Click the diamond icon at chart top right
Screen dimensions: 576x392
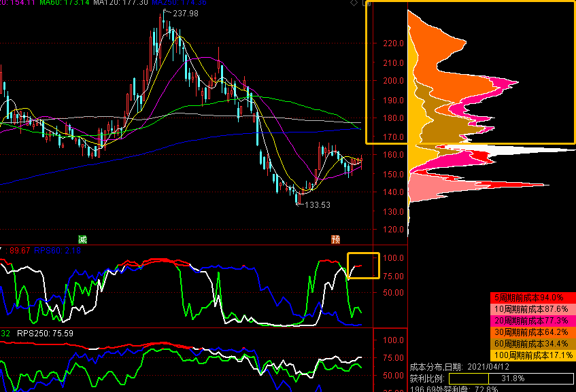click(354, 3)
